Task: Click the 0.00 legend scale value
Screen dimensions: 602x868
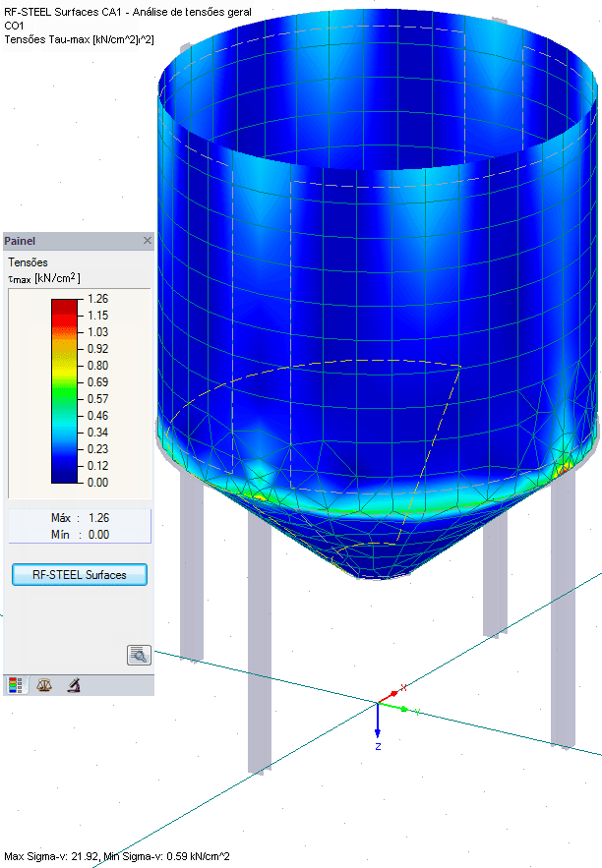Action: tap(98, 482)
